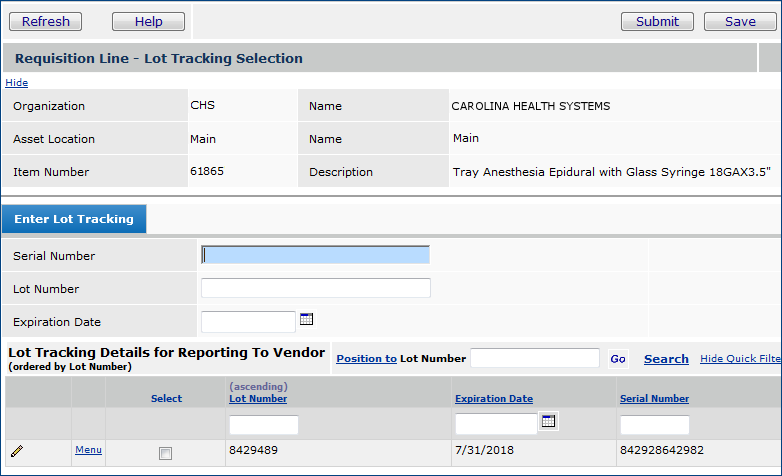Screen dimensions: 782x476
Task: Click the Submit button
Action: point(657,21)
